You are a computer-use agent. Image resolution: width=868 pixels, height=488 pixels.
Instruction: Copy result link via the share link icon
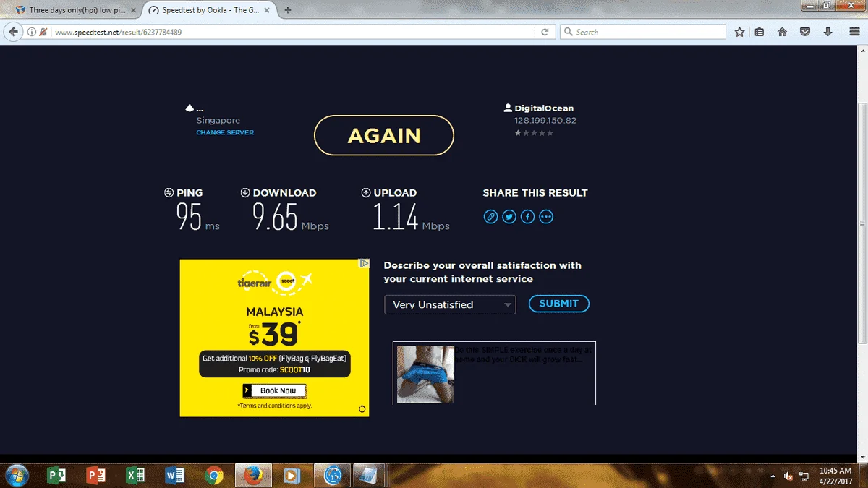(x=490, y=217)
